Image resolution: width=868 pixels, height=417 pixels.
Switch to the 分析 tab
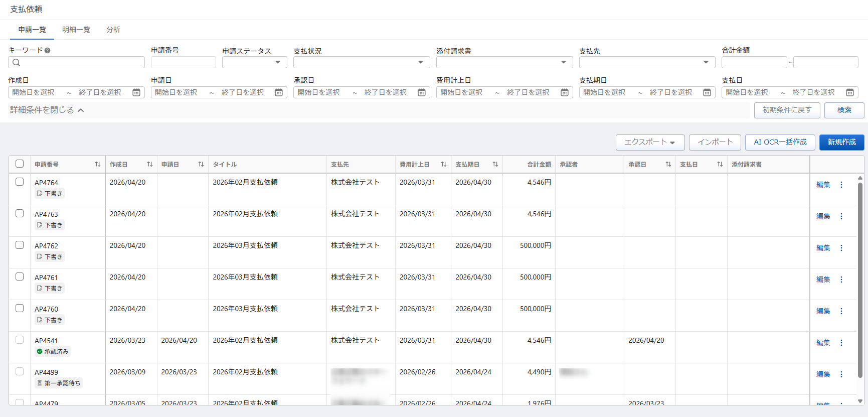click(113, 30)
